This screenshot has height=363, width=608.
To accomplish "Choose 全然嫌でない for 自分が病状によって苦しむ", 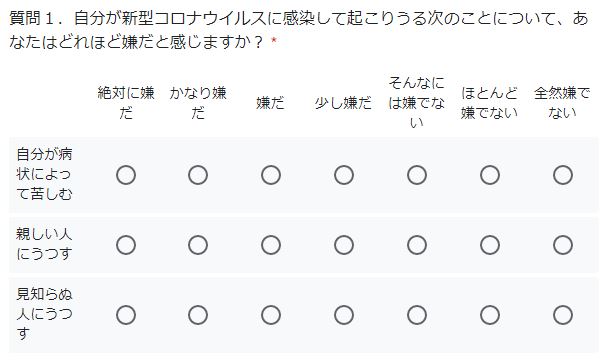I will point(563,175).
